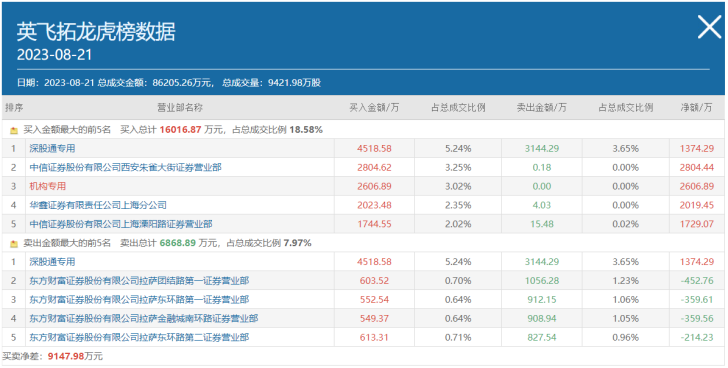
Task: Click the 营业部名称 column header
Action: pyautogui.click(x=180, y=108)
